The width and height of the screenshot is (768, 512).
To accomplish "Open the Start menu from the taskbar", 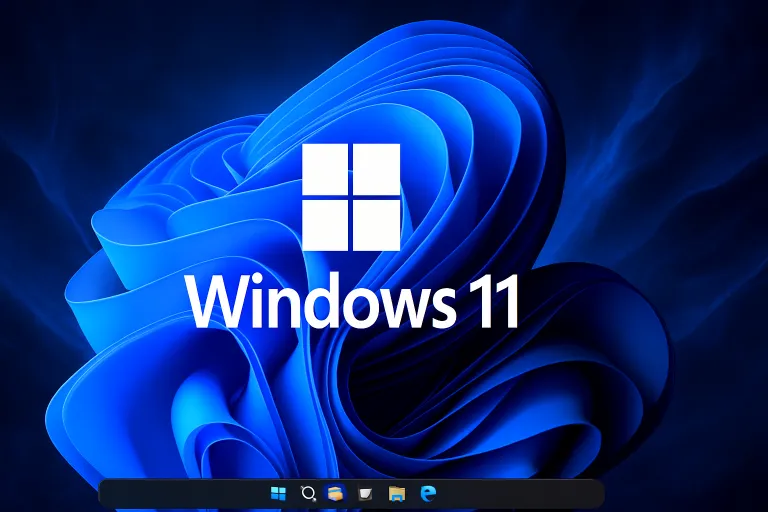I will [278, 493].
